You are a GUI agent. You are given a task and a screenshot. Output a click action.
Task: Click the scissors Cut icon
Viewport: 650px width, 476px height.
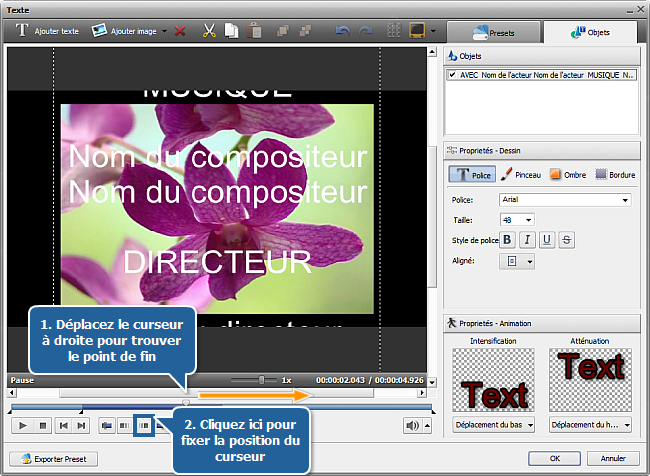pyautogui.click(x=210, y=31)
